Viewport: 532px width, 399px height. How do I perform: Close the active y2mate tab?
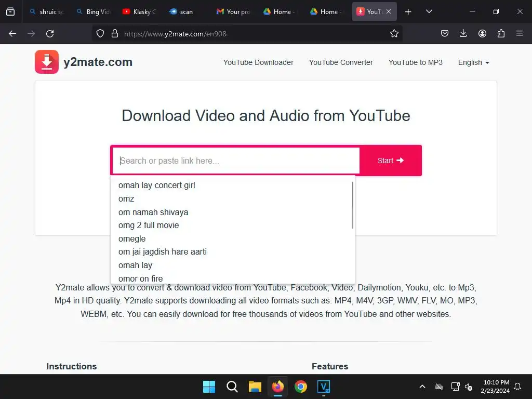coord(389,11)
